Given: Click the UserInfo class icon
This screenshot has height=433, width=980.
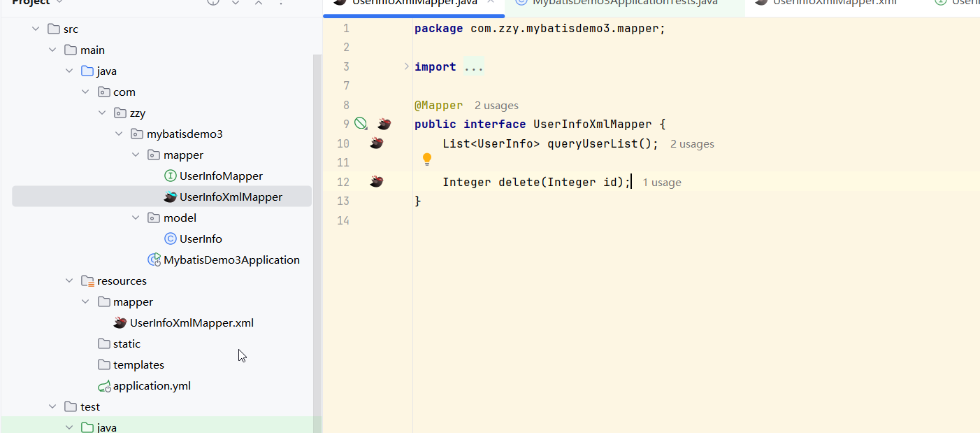Looking at the screenshot, I should pyautogui.click(x=170, y=239).
